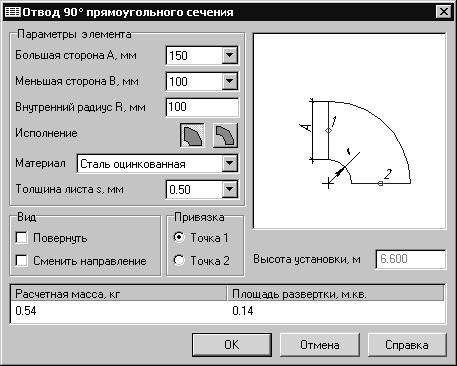457x366 pixels.
Task: Open the Большая сторона A dropdown arrow
Action: coord(230,55)
